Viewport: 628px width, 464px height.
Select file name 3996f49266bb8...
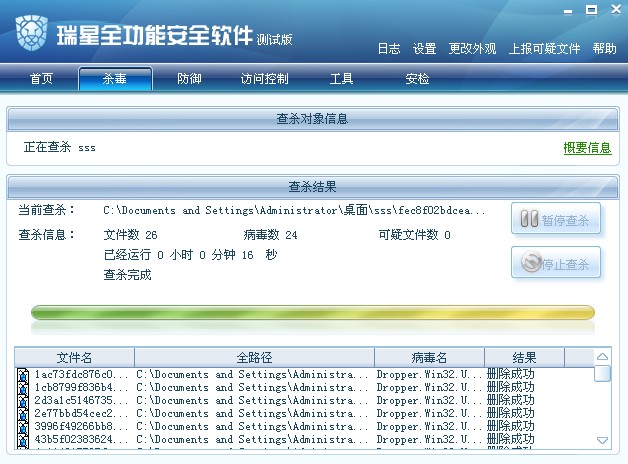[81, 426]
